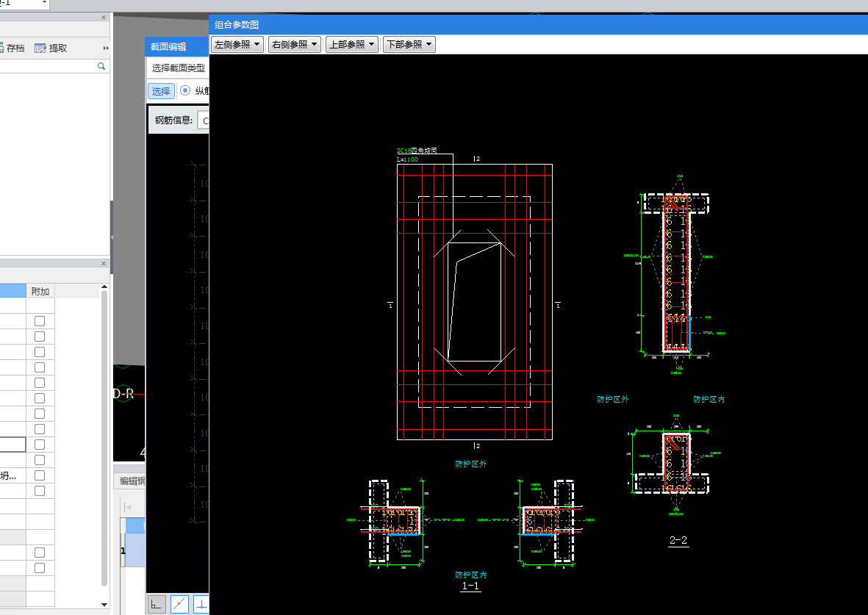Click the D-R axis label in model view
Screen dimensions: 868x615
(123, 394)
